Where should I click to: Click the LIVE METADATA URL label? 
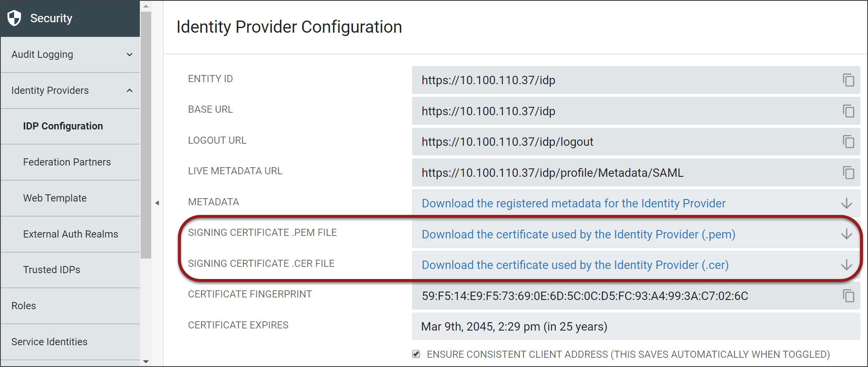(x=235, y=171)
